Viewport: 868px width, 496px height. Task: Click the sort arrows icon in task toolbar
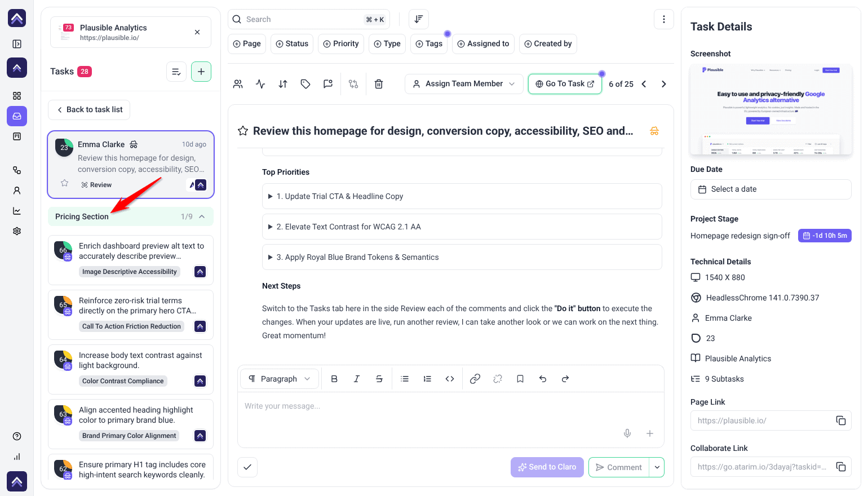[283, 84]
